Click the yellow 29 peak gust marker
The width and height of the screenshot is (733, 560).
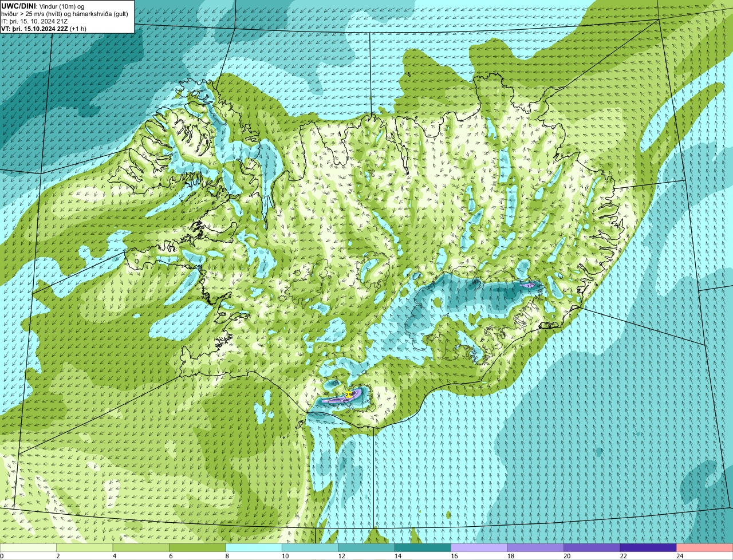pyautogui.click(x=348, y=395)
